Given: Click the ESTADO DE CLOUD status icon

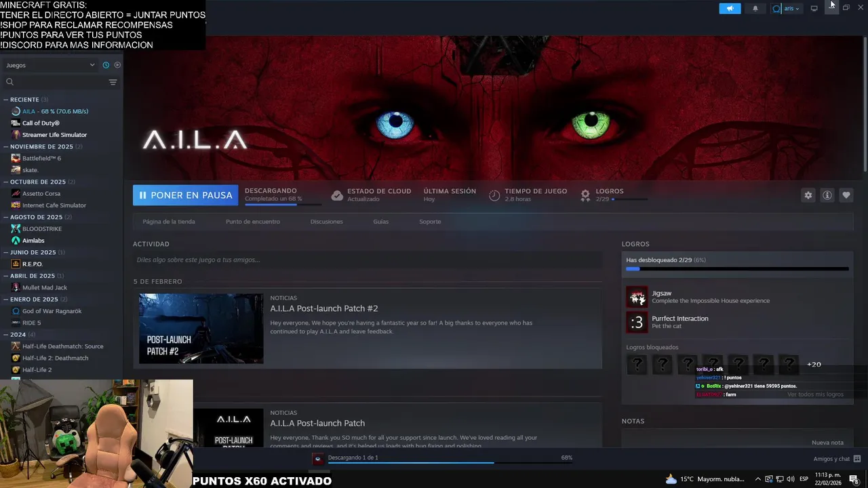Looking at the screenshot, I should click(337, 195).
